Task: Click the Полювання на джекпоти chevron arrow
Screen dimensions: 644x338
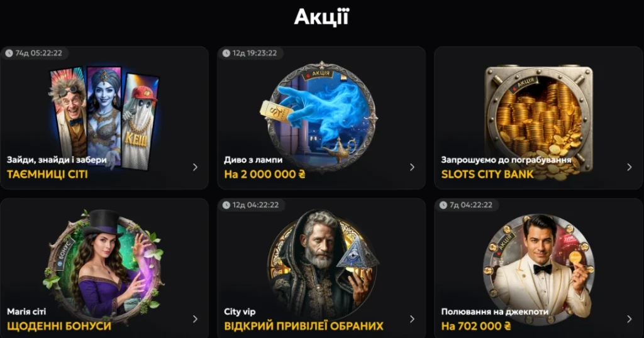Action: coord(629,319)
